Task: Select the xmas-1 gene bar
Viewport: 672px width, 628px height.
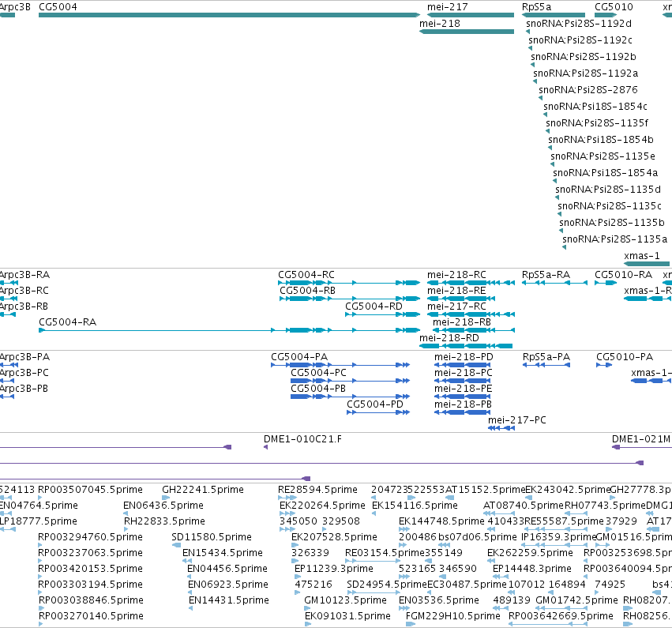Action: [646, 264]
